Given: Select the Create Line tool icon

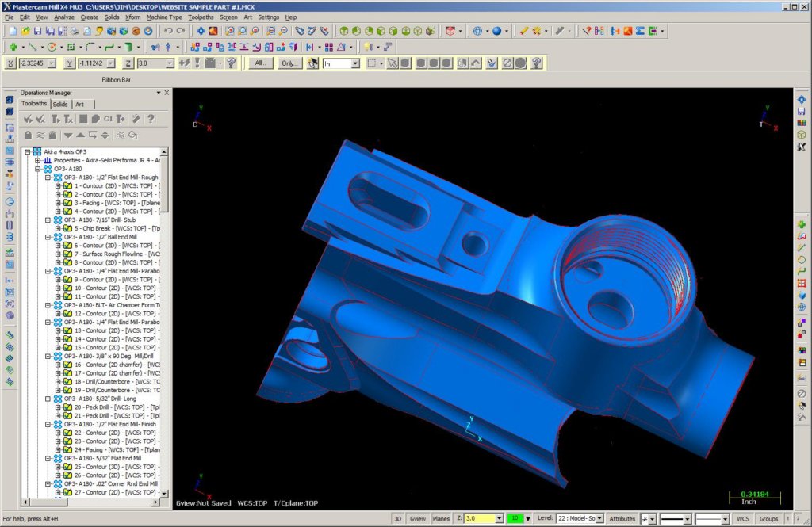Looking at the screenshot, I should point(32,47).
